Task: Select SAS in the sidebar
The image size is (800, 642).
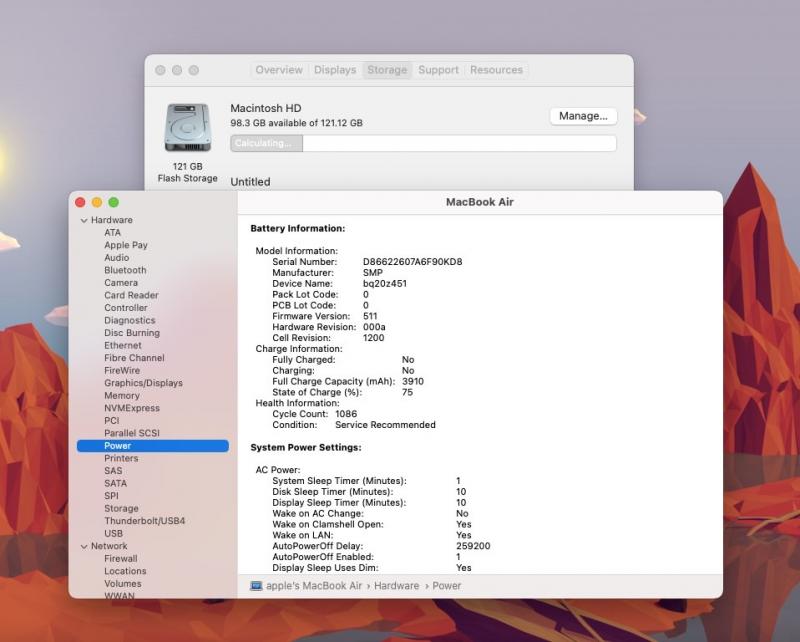Action: [113, 471]
